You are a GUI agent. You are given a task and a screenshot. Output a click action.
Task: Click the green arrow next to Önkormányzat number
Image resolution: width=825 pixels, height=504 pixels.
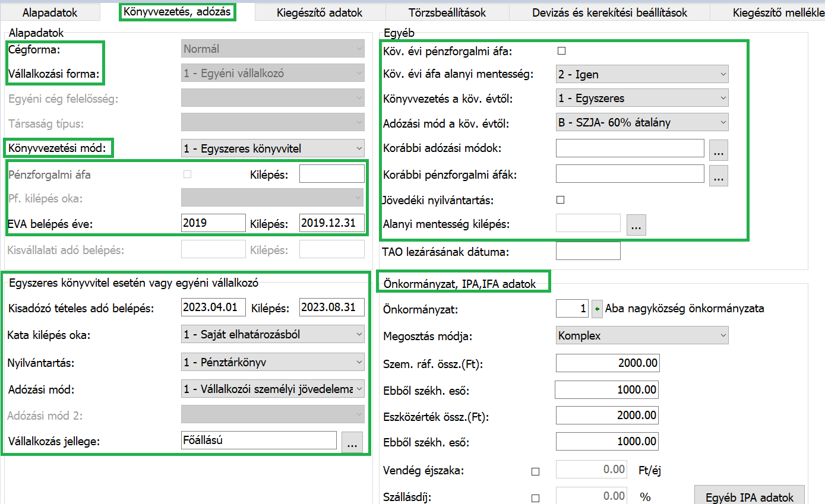point(596,309)
